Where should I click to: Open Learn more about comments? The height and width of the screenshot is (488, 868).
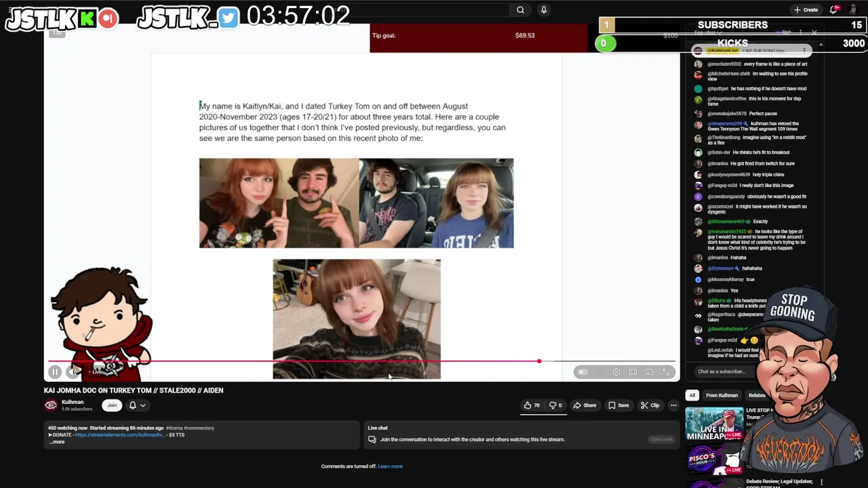(x=390, y=466)
